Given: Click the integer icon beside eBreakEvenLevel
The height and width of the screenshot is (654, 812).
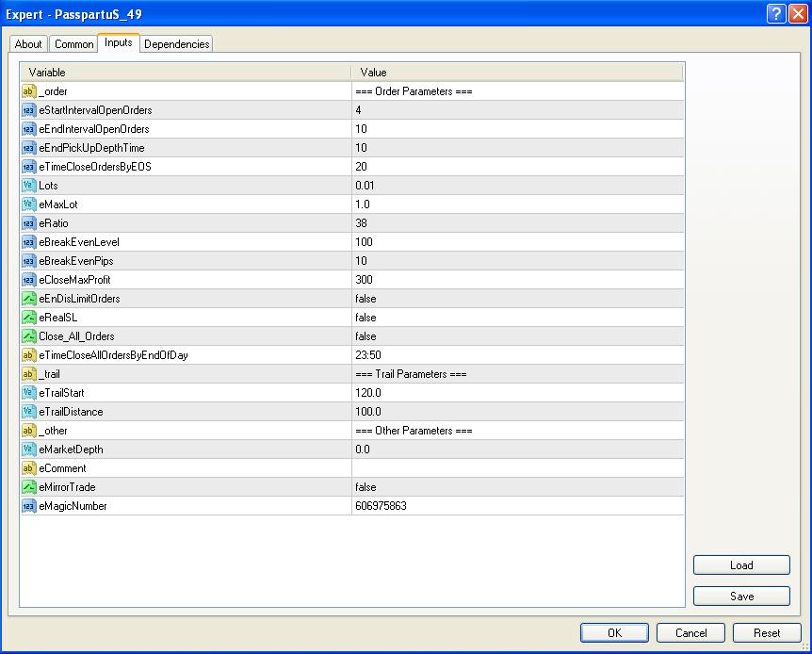Looking at the screenshot, I should 28,242.
